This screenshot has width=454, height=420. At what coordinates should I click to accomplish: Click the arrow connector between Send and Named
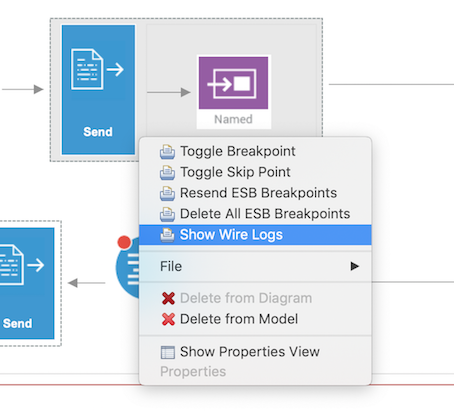(x=169, y=92)
